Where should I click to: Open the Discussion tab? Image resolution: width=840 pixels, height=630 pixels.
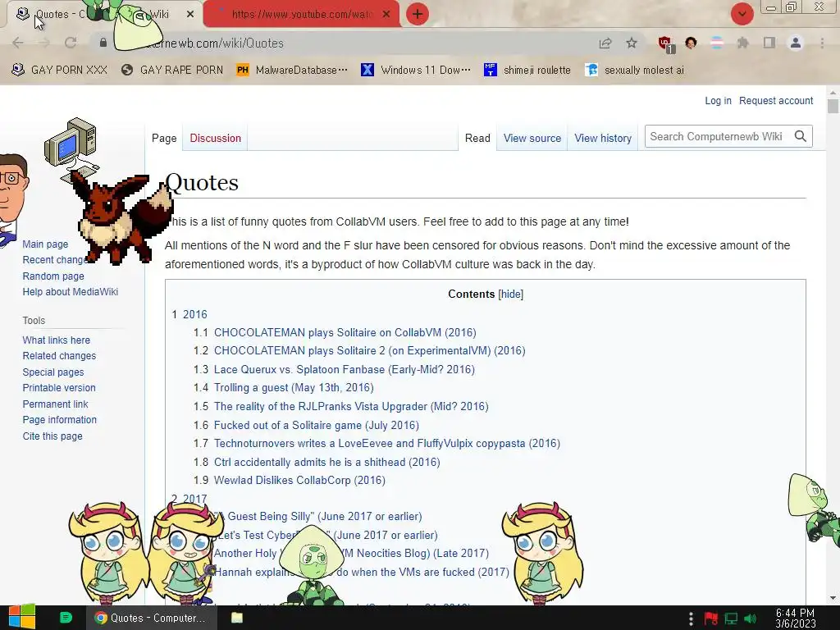click(216, 138)
